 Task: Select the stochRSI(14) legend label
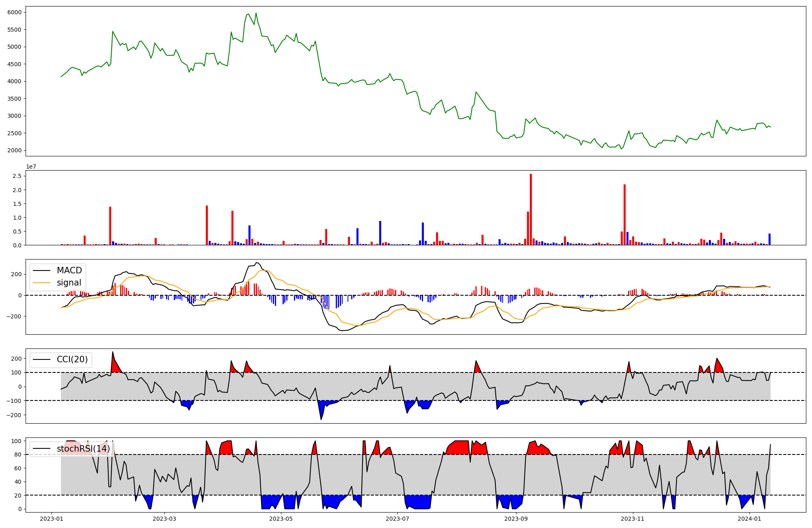tap(83, 449)
